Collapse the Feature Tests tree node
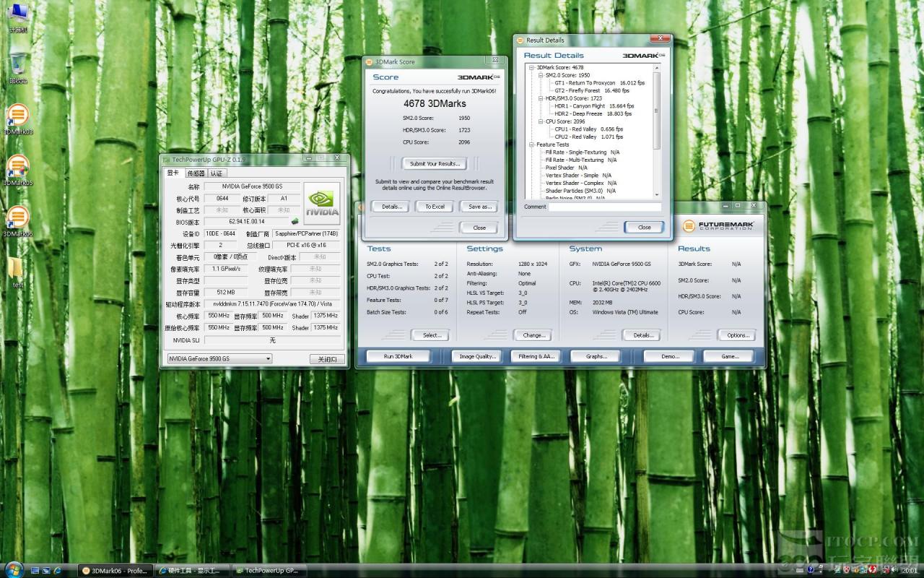The height and width of the screenshot is (578, 924). click(x=532, y=144)
